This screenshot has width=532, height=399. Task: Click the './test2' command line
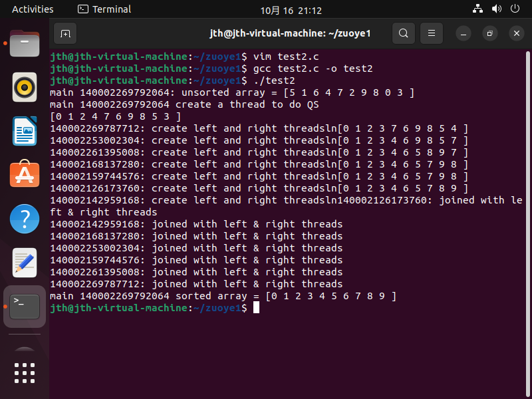tap(172, 80)
